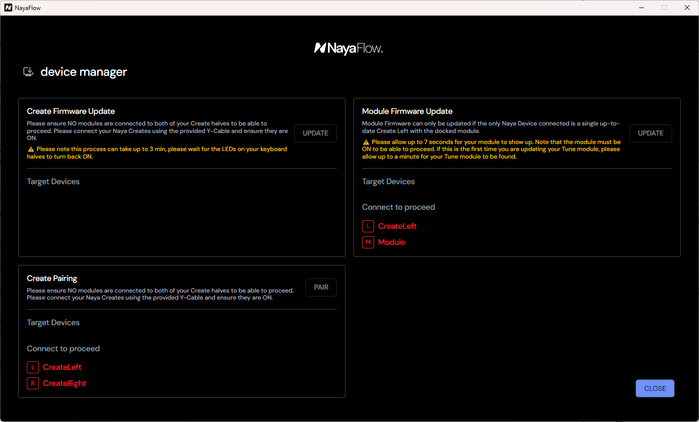Select CreateLeft label under Module Firmware Update

397,226
